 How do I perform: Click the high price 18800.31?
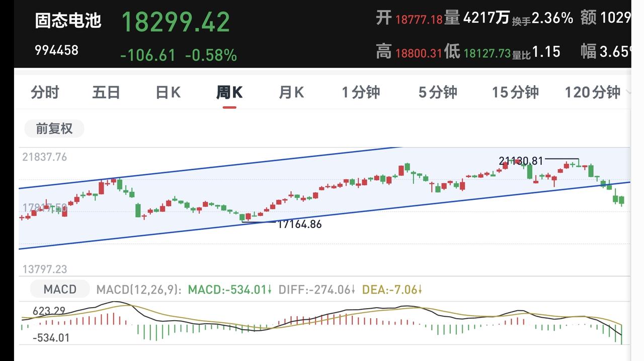click(419, 53)
